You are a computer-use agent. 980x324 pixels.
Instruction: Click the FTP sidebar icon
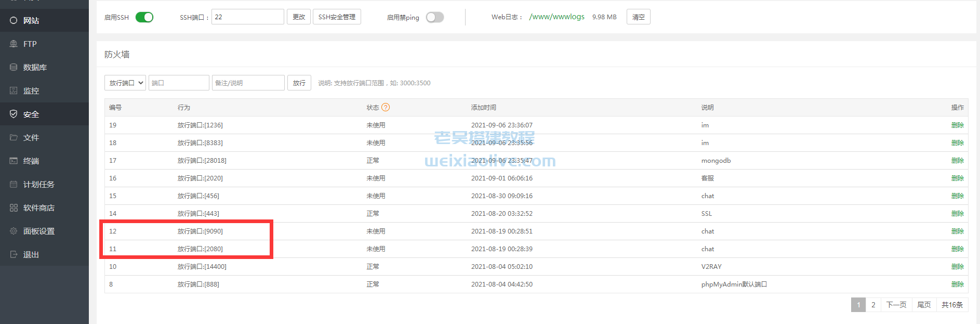pyautogui.click(x=14, y=44)
